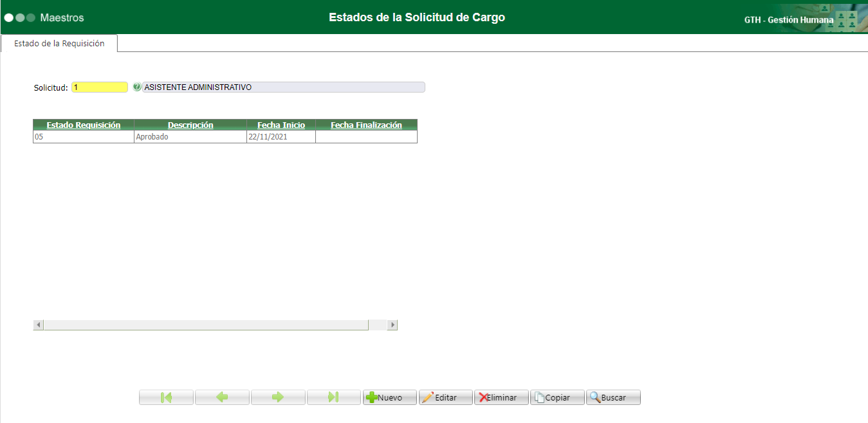Click the horizontal scrollbar right arrow

coord(392,325)
